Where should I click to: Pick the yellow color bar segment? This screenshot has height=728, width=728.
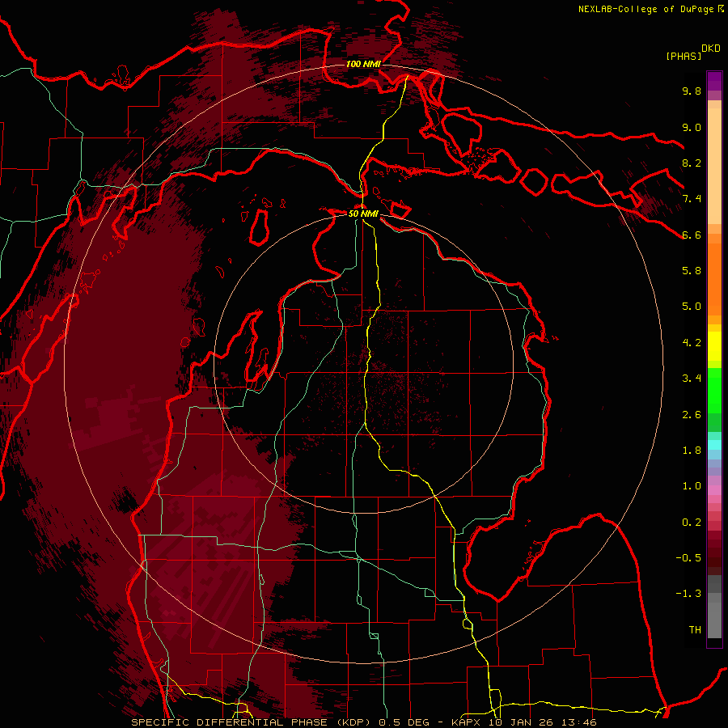[714, 346]
